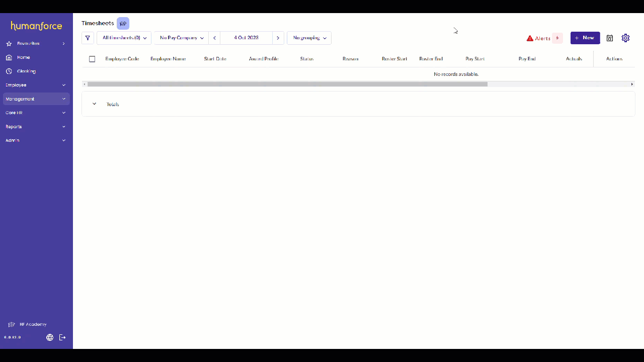This screenshot has width=644, height=362.
Task: Collapse the Management sidebar section
Action: [x=35, y=99]
